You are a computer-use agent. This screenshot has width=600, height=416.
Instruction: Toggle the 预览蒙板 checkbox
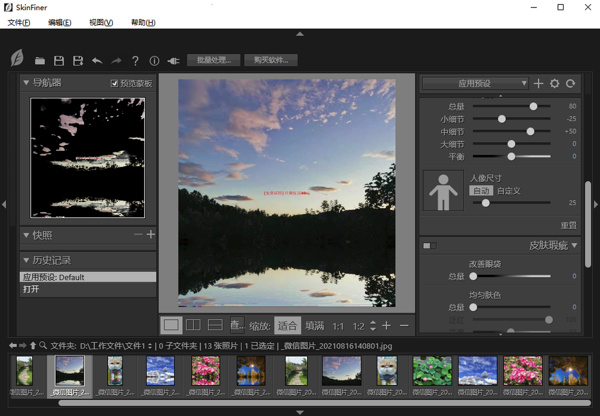(116, 84)
